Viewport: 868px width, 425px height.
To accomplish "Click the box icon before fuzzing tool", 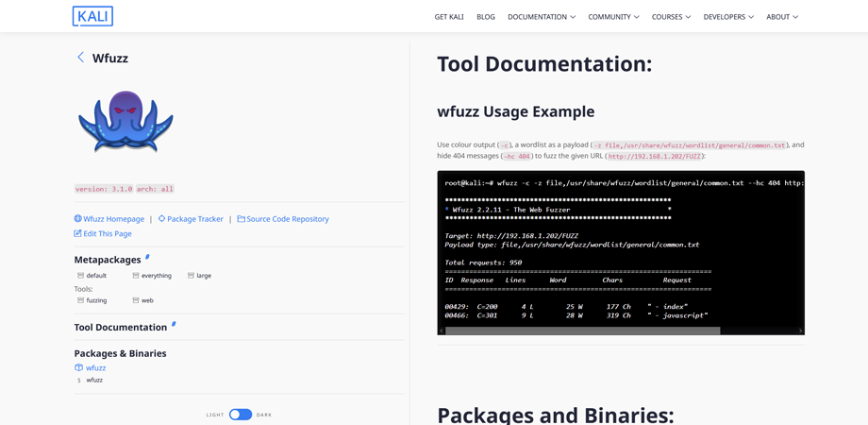I will tap(80, 300).
